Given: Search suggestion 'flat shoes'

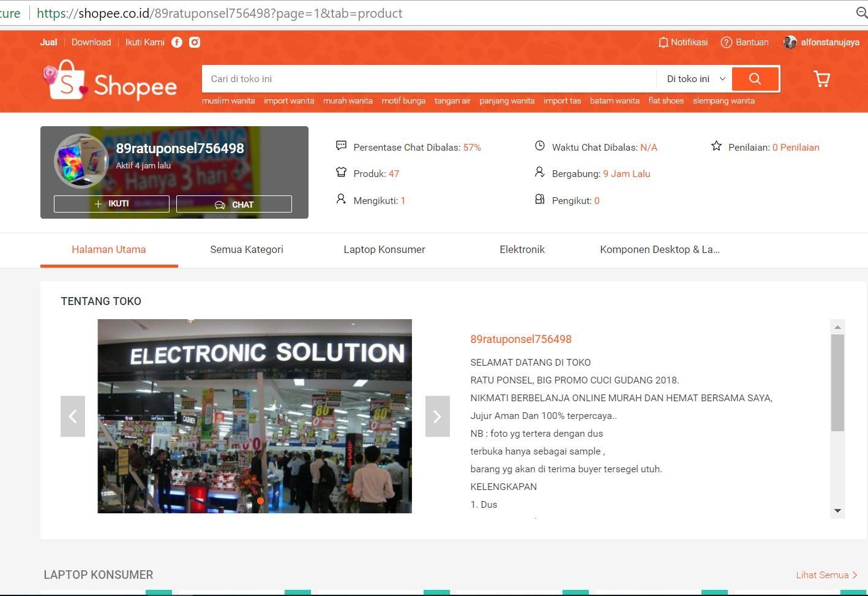Looking at the screenshot, I should pos(666,101).
